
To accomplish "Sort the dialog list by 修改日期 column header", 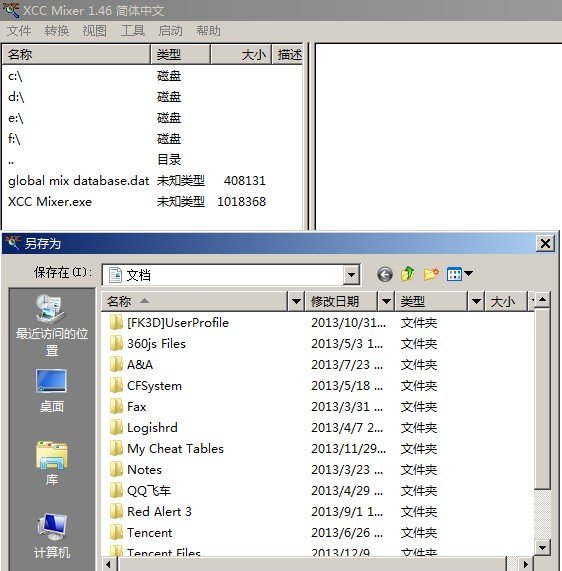I will tap(341, 301).
